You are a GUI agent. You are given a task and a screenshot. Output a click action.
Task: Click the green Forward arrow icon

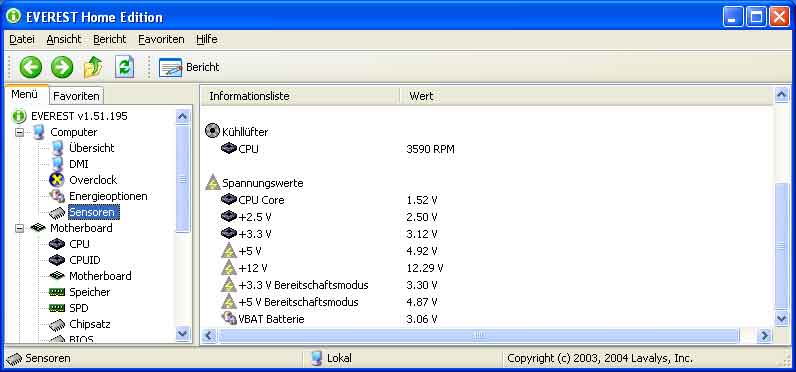tap(62, 67)
